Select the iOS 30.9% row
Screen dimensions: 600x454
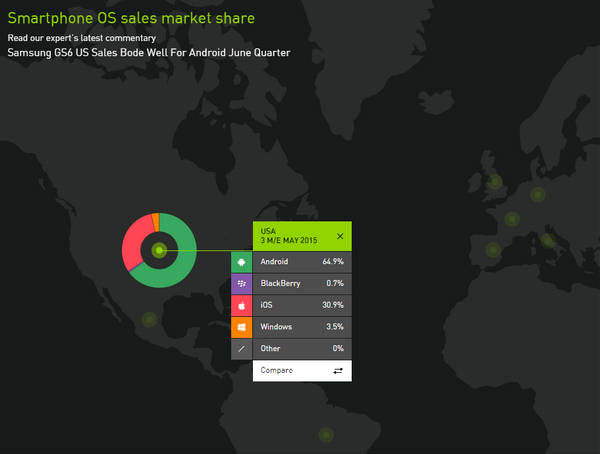tap(302, 305)
